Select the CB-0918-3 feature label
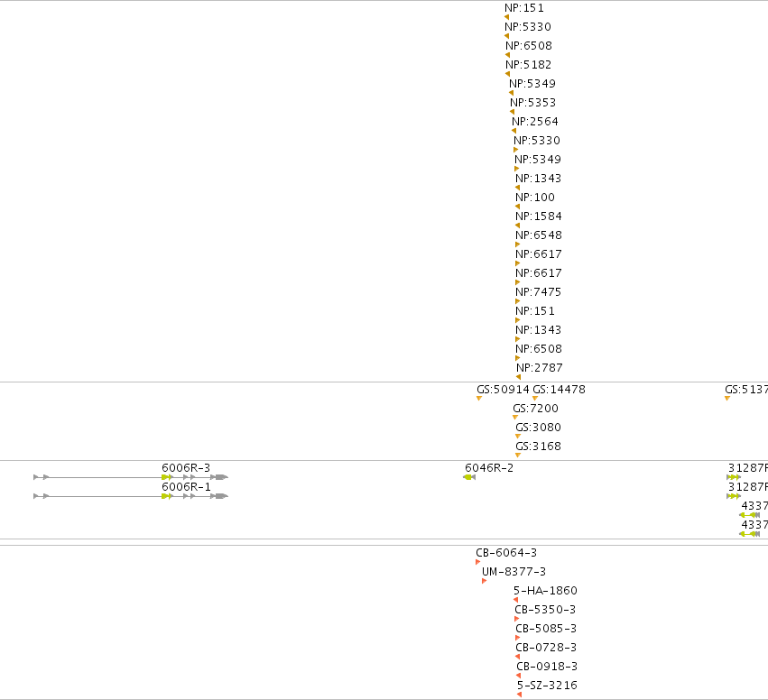 point(547,667)
